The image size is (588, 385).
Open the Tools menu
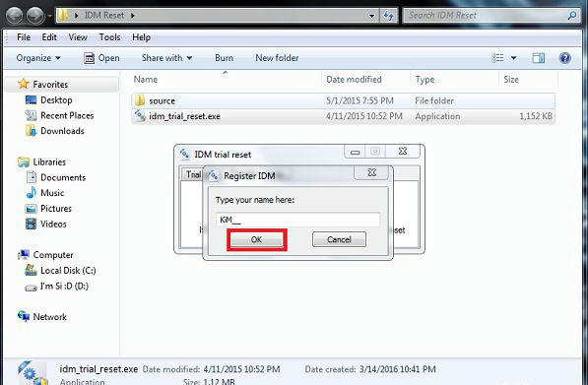(109, 37)
